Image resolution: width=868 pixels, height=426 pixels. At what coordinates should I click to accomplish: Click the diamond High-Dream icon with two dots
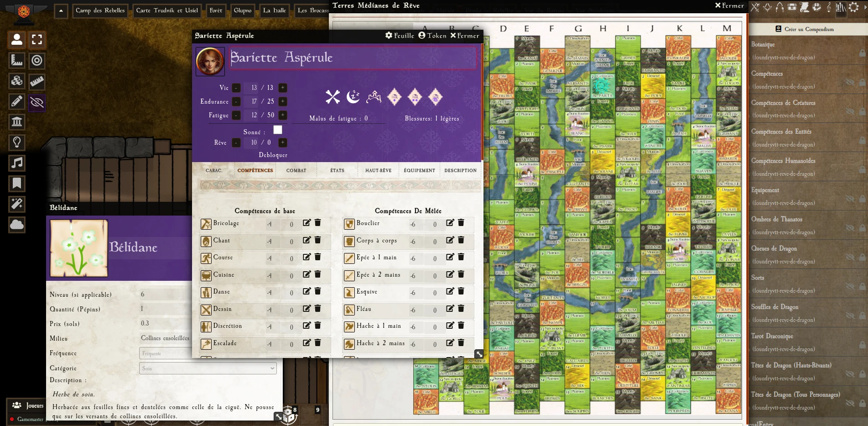(x=415, y=97)
